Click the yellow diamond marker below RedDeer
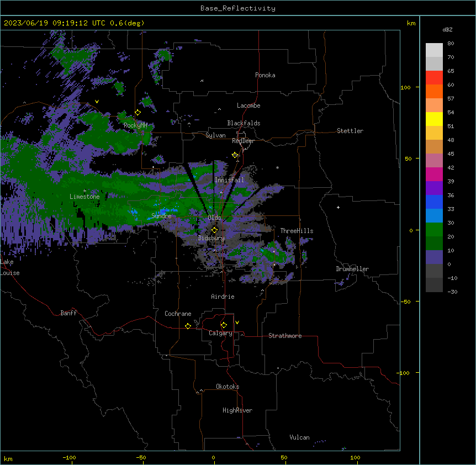This screenshot has width=476, height=465. [235, 155]
